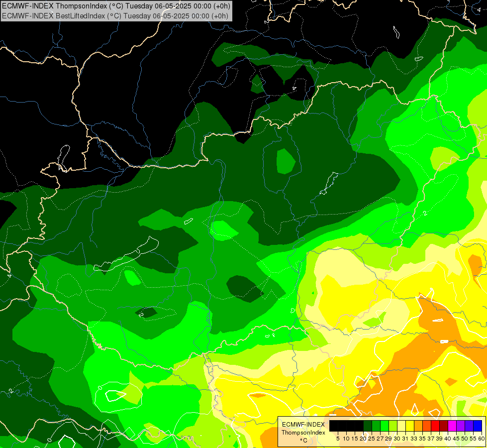The height and width of the screenshot is (448, 487).
Task: Click the purple 45–50 legend swatch
Action: coord(461,426)
